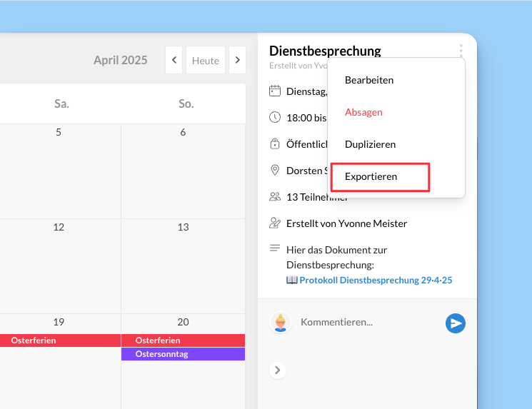Select Duplizieren menu entry
The width and height of the screenshot is (532, 409).
(370, 144)
